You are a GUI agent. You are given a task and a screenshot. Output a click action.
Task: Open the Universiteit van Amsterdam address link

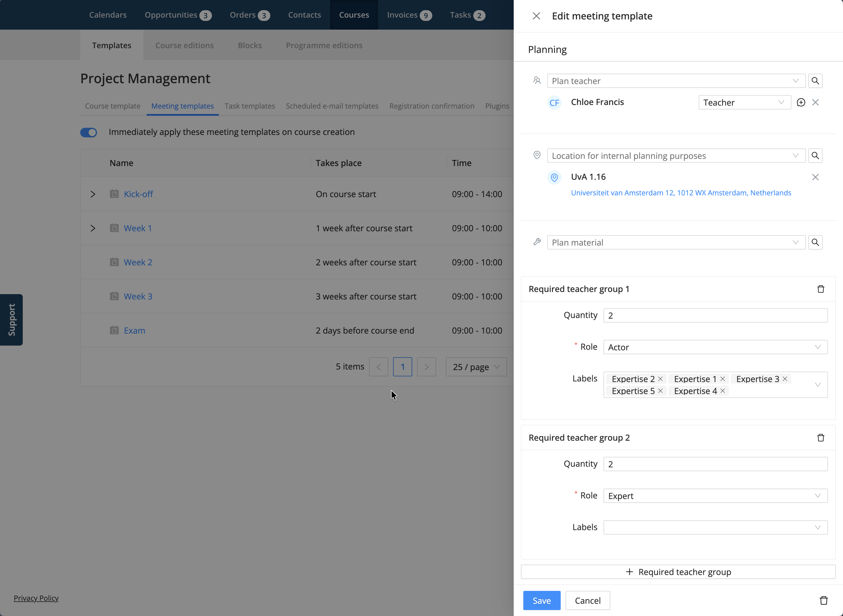[681, 193]
